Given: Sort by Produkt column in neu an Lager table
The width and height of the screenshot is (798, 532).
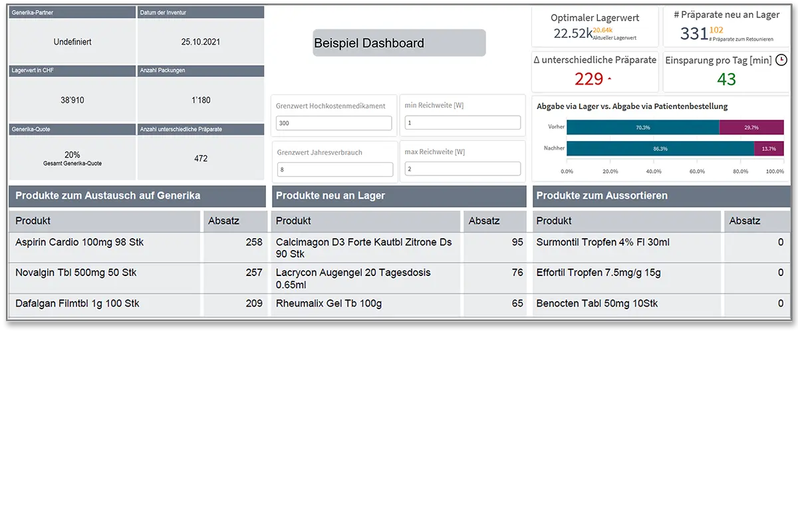Looking at the screenshot, I should (366, 221).
